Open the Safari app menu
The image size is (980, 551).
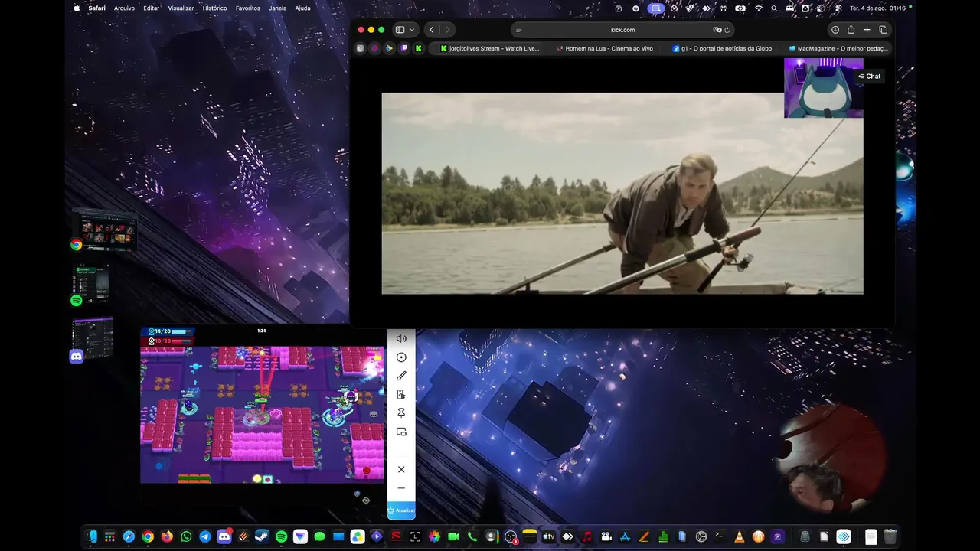click(96, 8)
